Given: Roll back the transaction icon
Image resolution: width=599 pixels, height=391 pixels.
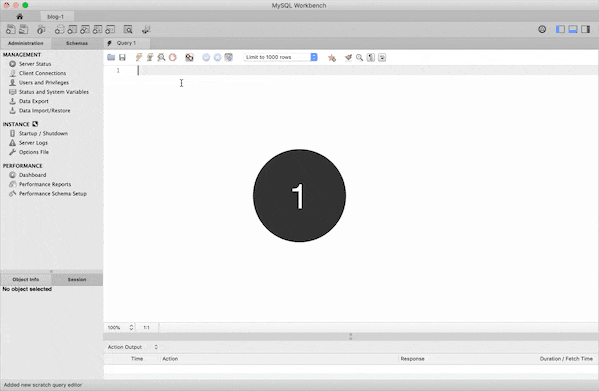Looking at the screenshot, I should 217,57.
